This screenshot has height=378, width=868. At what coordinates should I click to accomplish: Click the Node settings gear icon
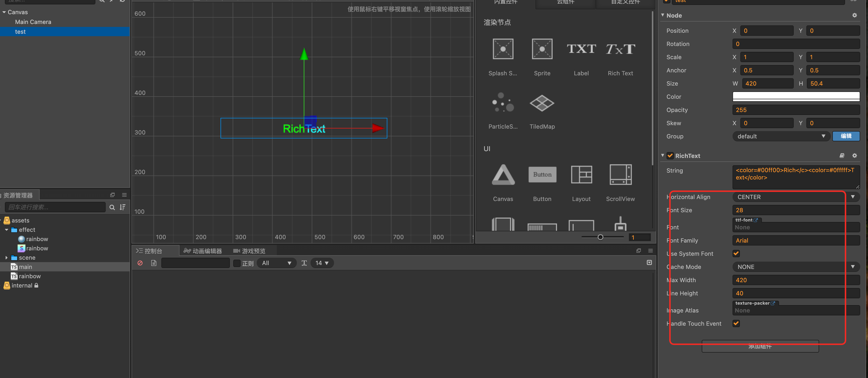pyautogui.click(x=854, y=15)
